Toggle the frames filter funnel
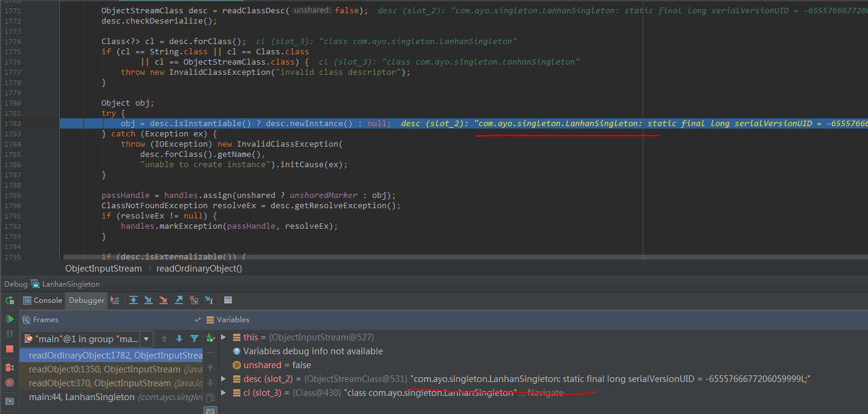 pyautogui.click(x=194, y=339)
